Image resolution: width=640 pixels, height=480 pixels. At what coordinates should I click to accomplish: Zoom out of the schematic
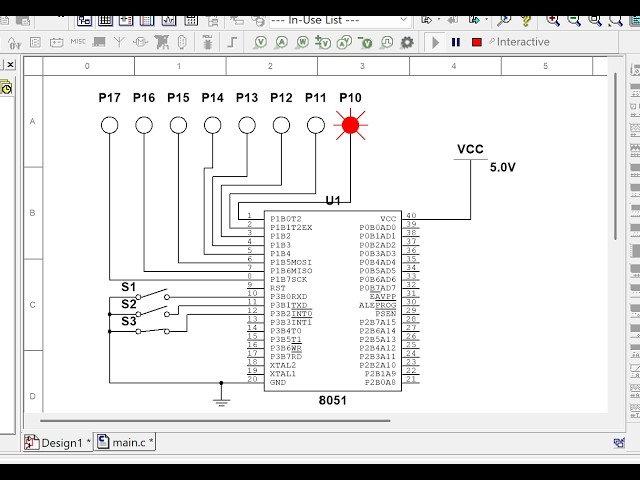point(573,20)
